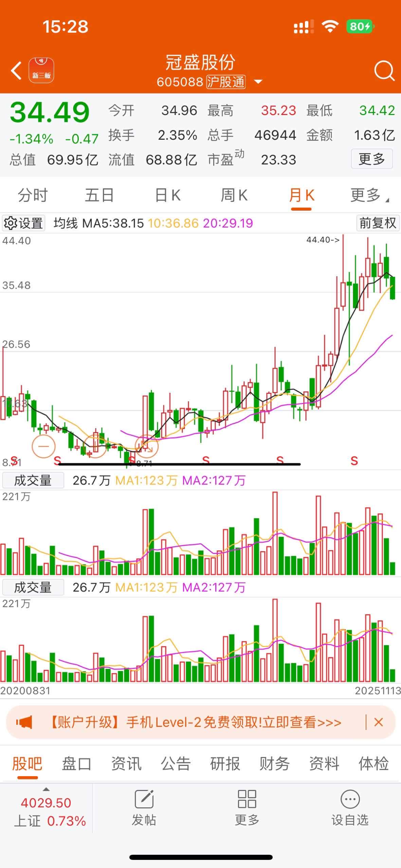Click the minus circle chart marker

[x=43, y=446]
